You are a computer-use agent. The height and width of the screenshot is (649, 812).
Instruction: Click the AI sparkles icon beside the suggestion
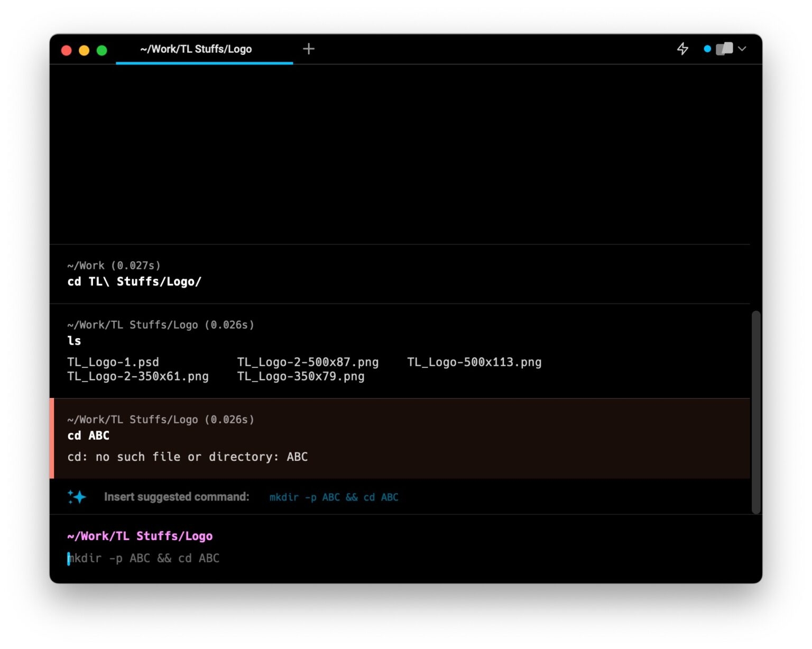point(76,497)
